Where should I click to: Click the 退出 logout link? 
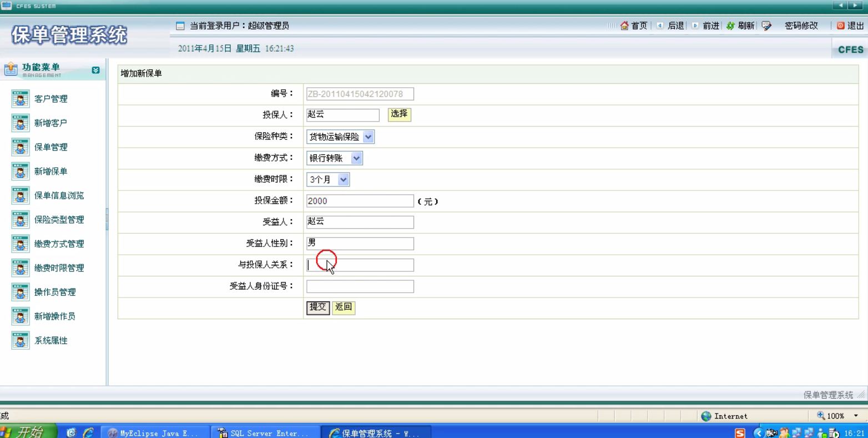coord(856,26)
